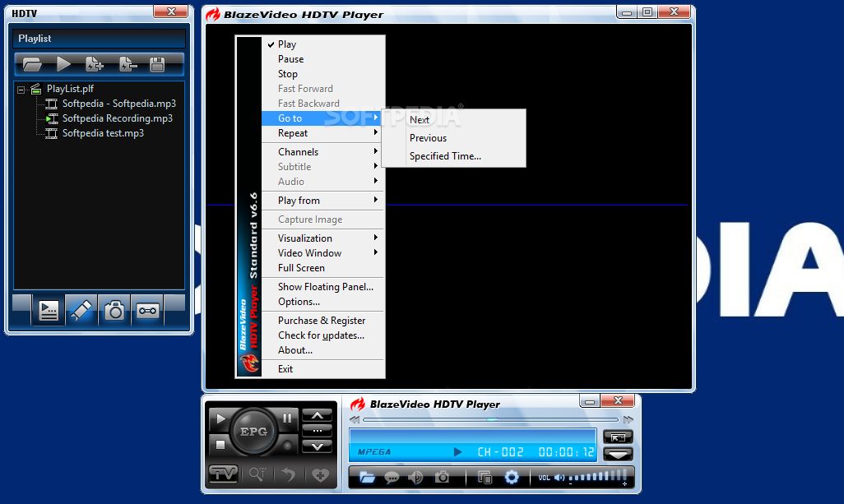Click the audio speaker icon in control toolbar
This screenshot has height=504, width=844.
pos(415,477)
